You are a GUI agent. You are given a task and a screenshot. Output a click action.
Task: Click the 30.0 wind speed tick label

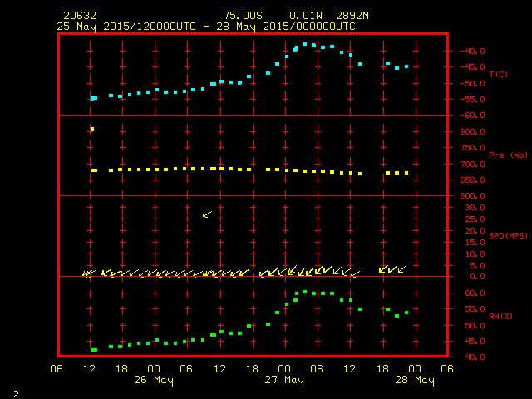click(x=472, y=208)
